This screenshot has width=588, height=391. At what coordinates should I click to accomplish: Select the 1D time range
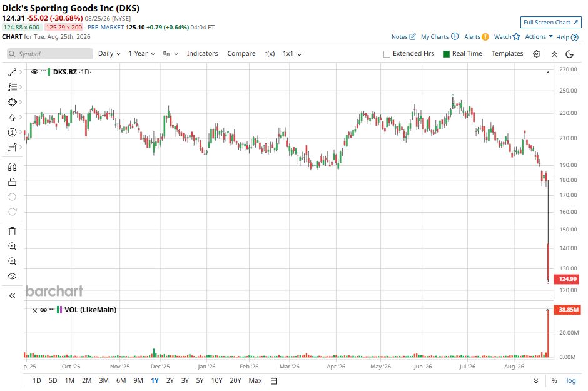(x=37, y=381)
